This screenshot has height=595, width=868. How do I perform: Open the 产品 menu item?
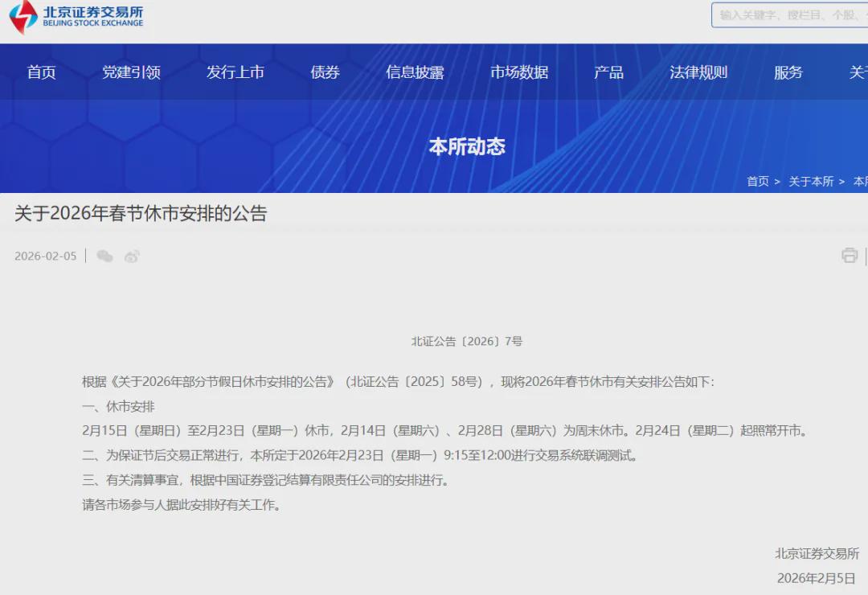608,72
